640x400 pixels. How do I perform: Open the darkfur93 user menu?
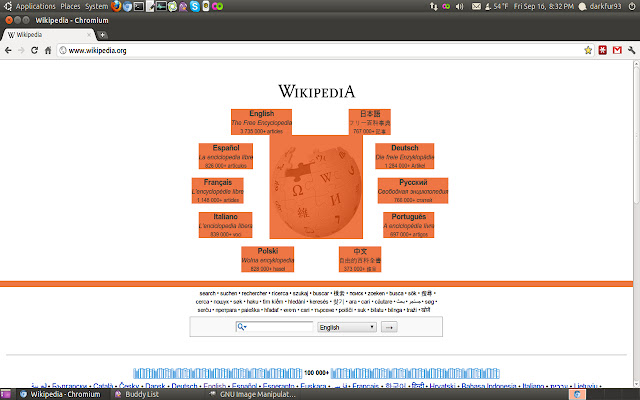coord(600,6)
